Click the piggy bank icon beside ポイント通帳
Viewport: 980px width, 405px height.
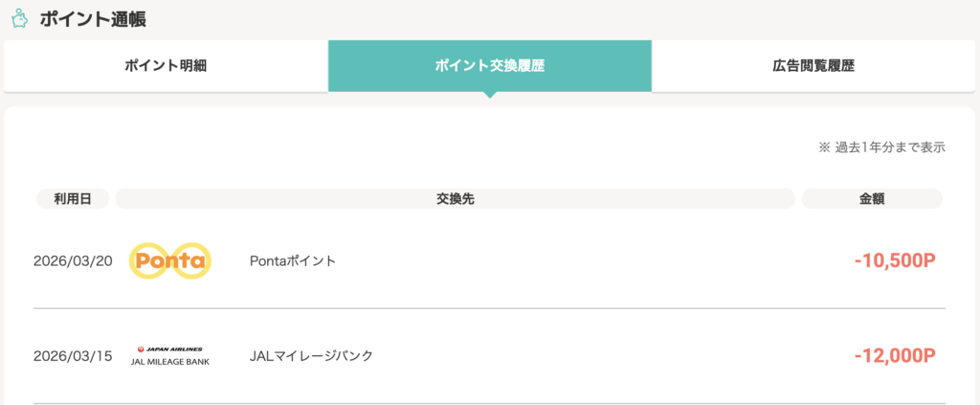point(18,18)
